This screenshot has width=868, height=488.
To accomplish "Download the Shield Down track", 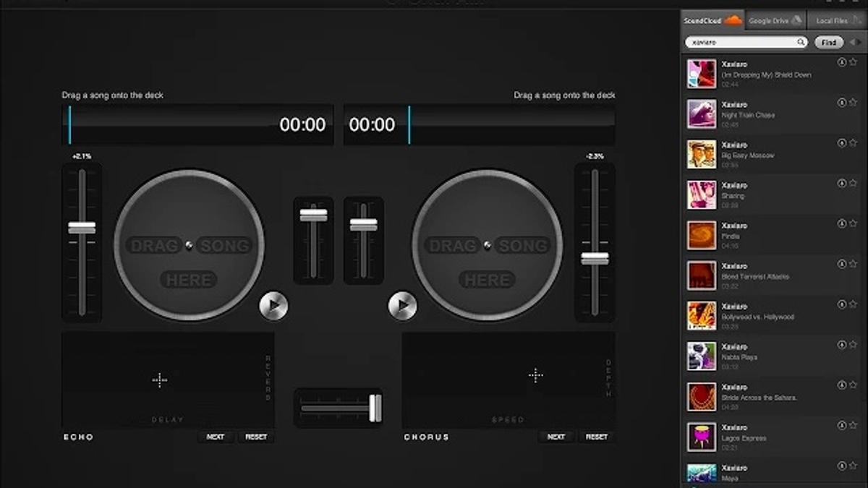I will [x=842, y=62].
